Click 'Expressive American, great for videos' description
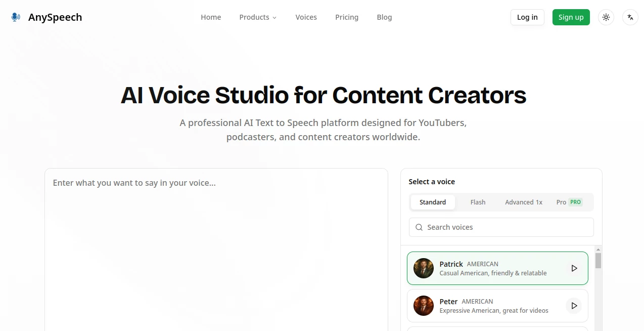 (494, 311)
